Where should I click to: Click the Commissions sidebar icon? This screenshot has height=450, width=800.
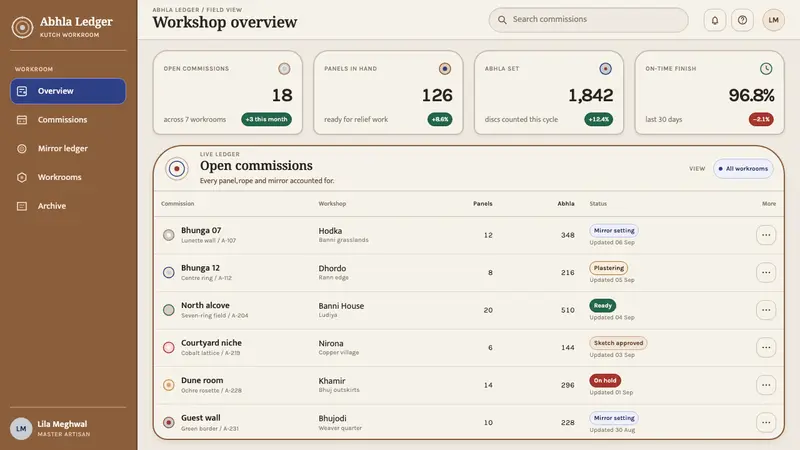tap(22, 120)
